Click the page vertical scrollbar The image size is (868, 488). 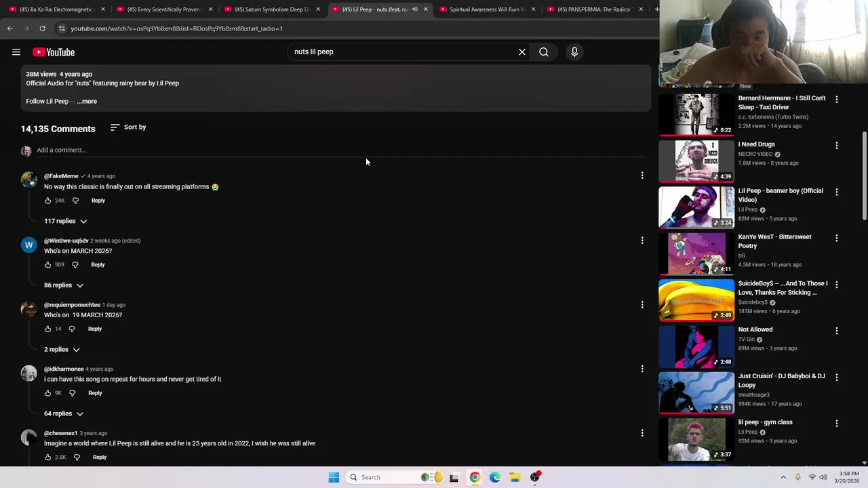tap(865, 176)
